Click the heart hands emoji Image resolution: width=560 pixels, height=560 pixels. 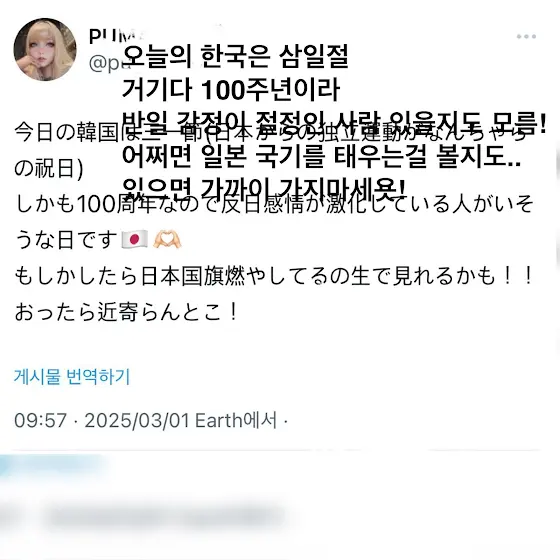[167, 239]
